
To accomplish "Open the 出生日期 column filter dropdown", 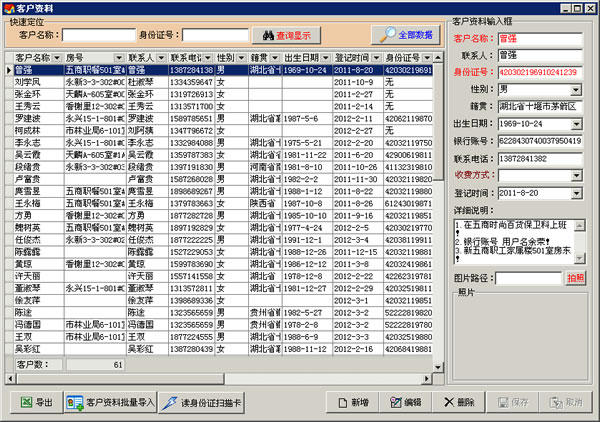I will [326, 58].
